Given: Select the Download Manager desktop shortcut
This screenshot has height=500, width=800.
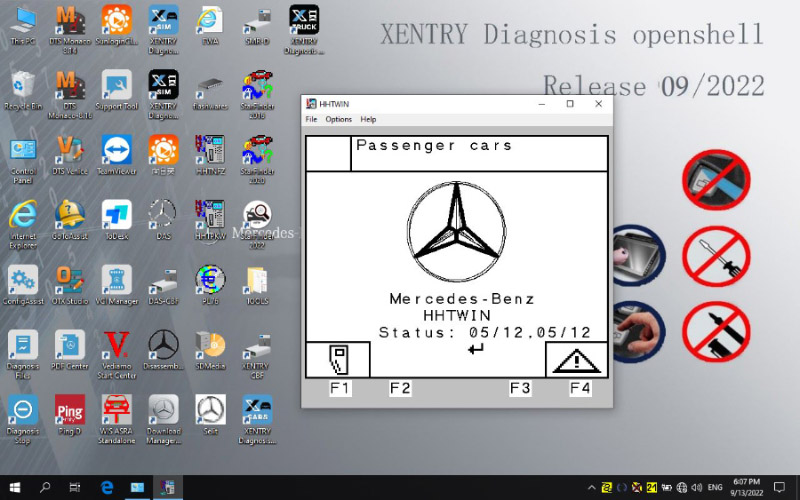Looking at the screenshot, I should 163,419.
